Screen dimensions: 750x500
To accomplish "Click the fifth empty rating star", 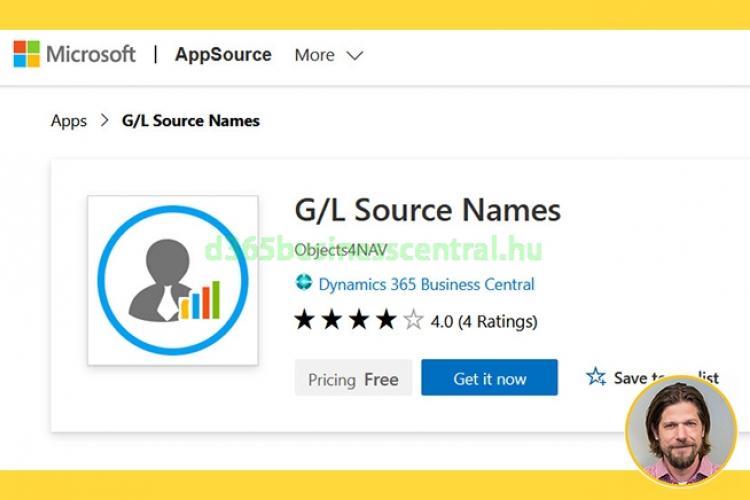I will coord(413,321).
